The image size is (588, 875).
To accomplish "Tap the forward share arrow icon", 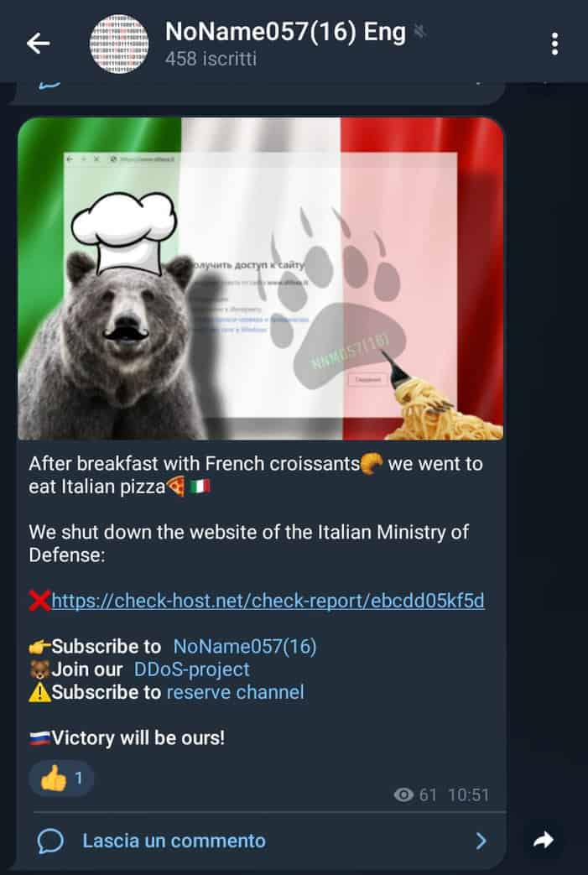I will [x=544, y=840].
